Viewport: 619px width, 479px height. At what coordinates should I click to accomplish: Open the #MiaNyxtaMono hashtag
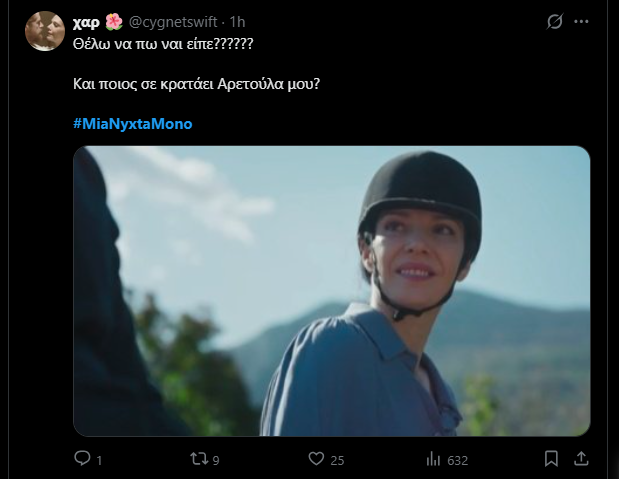click(x=132, y=123)
